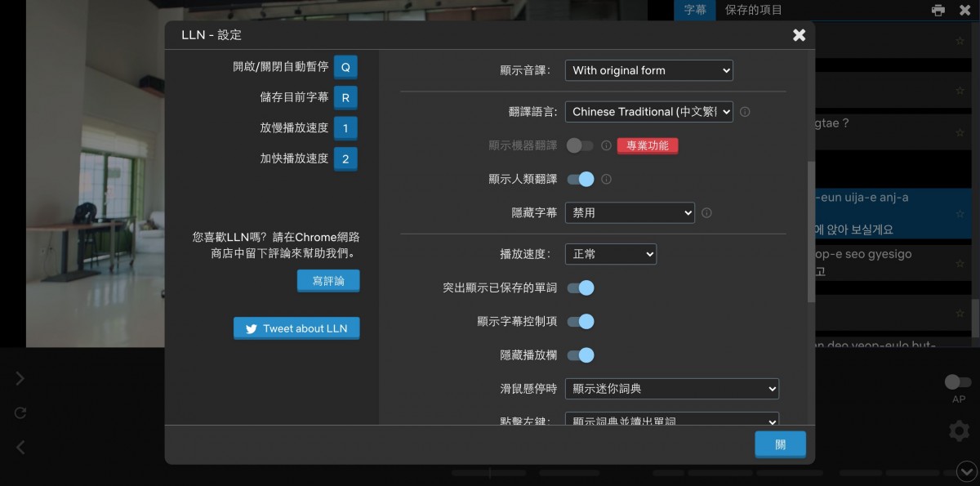Toggle the AP auto-pause switch
The height and width of the screenshot is (486, 980).
coord(958,382)
